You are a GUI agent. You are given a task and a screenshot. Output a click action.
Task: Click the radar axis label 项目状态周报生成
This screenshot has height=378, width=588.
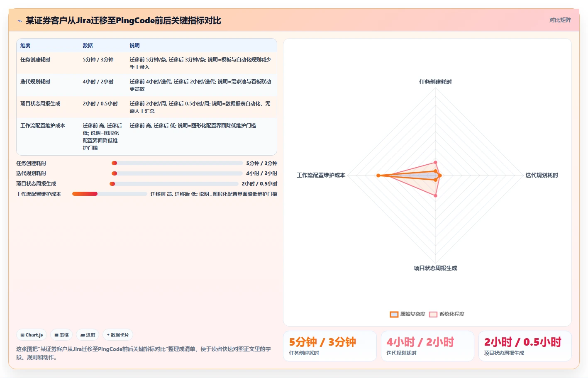[435, 268]
